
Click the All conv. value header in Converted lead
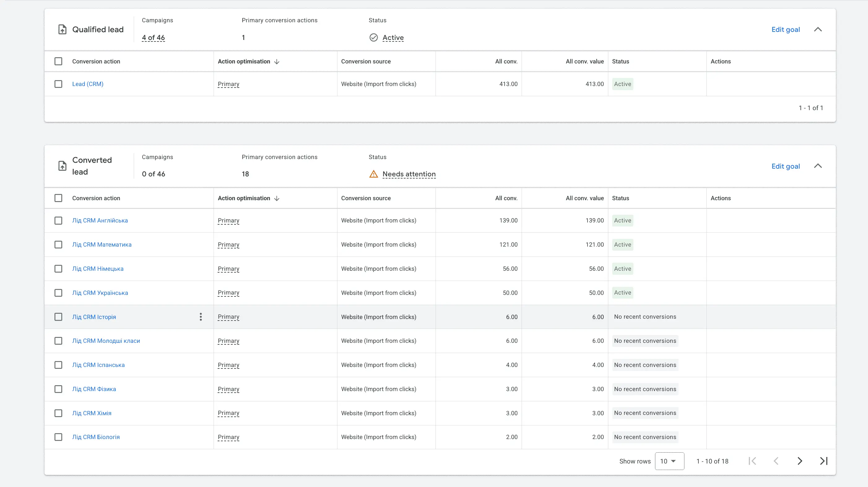[585, 198]
